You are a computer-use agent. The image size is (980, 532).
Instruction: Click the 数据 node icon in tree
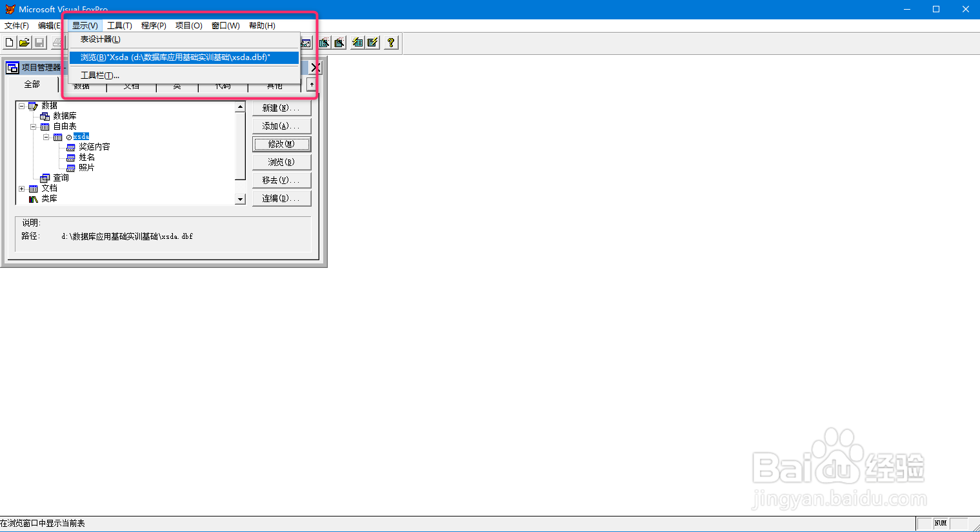(33, 106)
